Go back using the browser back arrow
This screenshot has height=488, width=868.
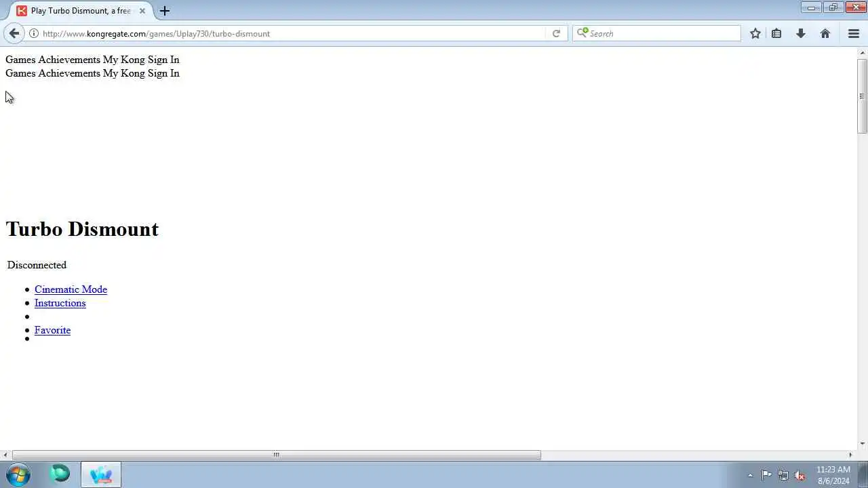[x=14, y=33]
